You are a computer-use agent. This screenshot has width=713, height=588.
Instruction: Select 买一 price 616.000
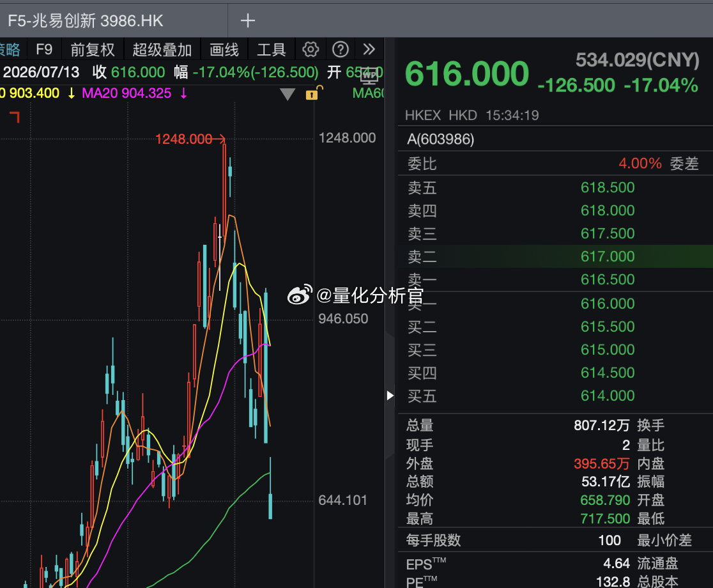[607, 304]
